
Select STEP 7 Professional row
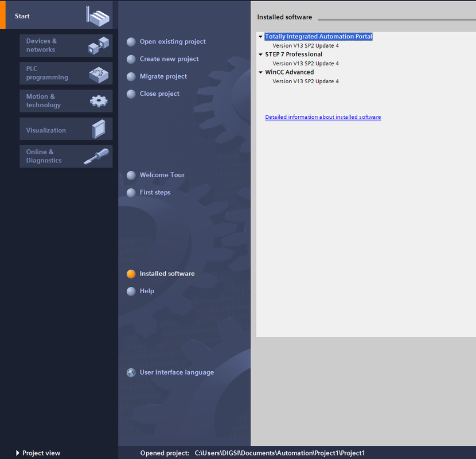click(x=294, y=55)
